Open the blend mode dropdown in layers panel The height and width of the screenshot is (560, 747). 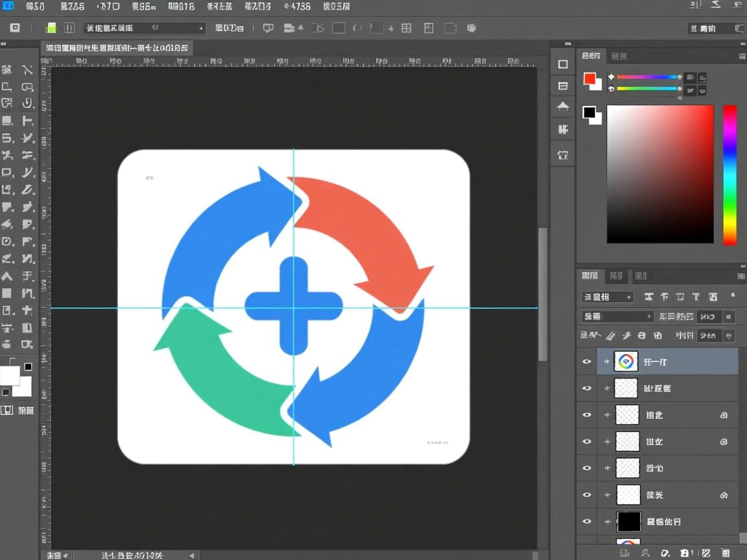coord(617,316)
